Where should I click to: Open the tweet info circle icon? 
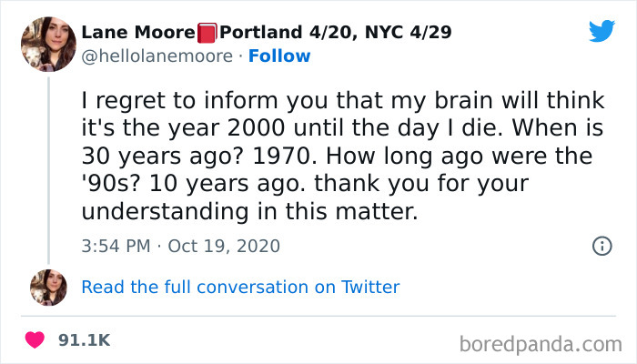601,246
